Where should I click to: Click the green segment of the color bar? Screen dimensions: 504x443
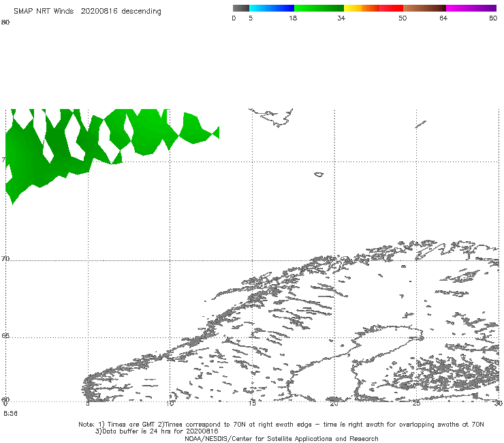319,8
